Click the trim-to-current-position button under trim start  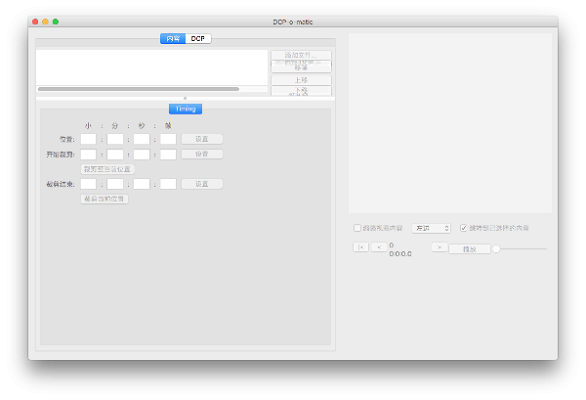pyautogui.click(x=107, y=169)
